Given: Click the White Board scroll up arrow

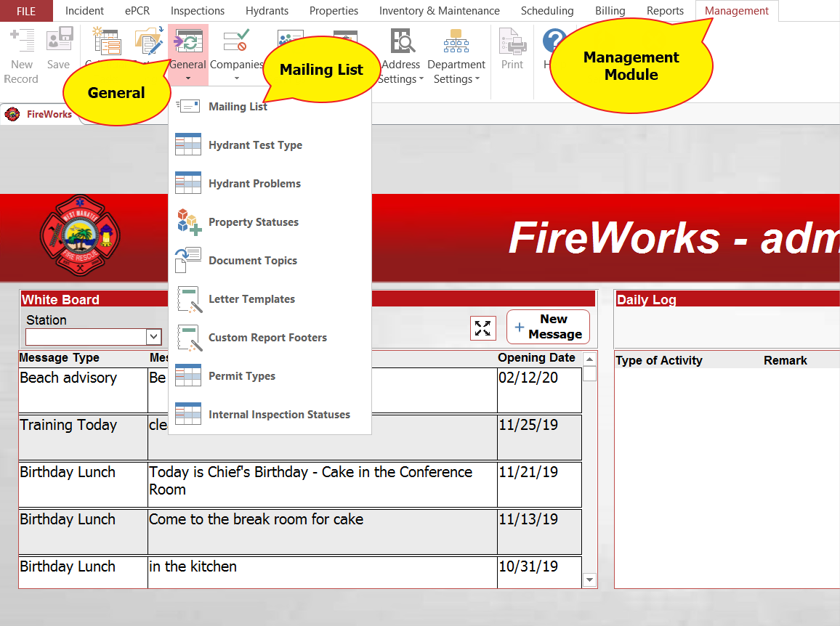Looking at the screenshot, I should [x=589, y=359].
